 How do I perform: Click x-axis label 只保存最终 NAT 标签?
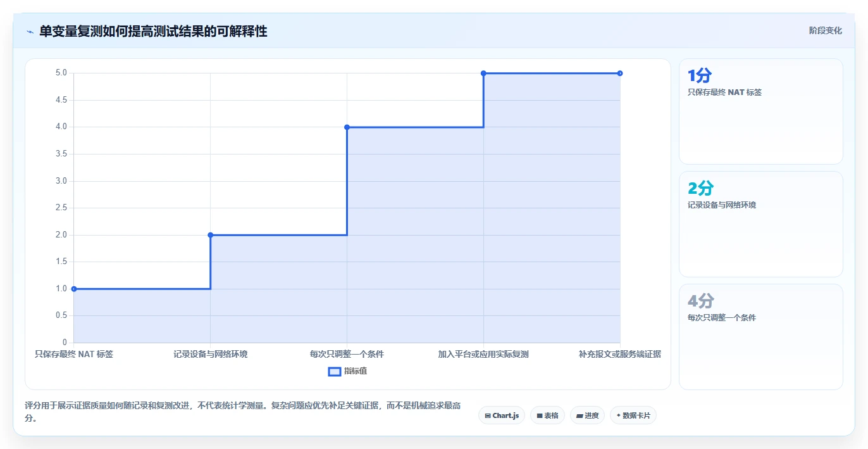tap(74, 354)
